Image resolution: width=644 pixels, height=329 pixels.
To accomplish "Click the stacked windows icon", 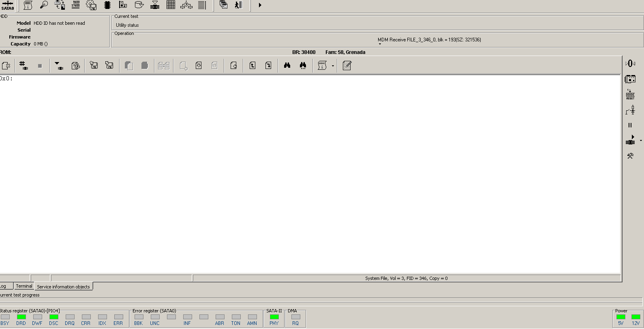I will coord(223,5).
